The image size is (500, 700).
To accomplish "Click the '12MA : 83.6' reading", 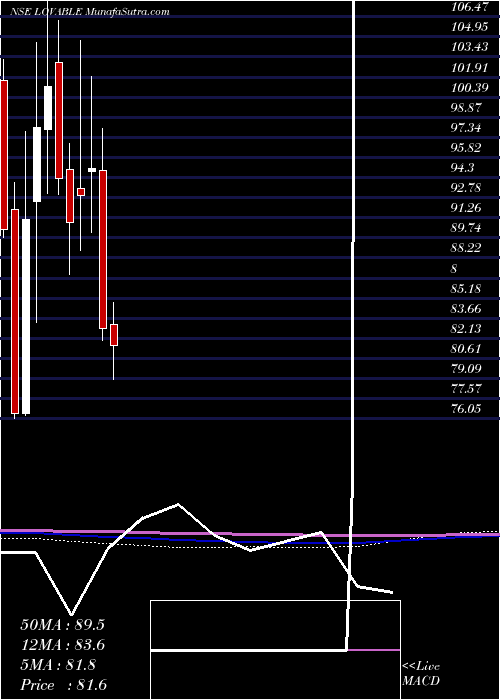I will [62, 645].
